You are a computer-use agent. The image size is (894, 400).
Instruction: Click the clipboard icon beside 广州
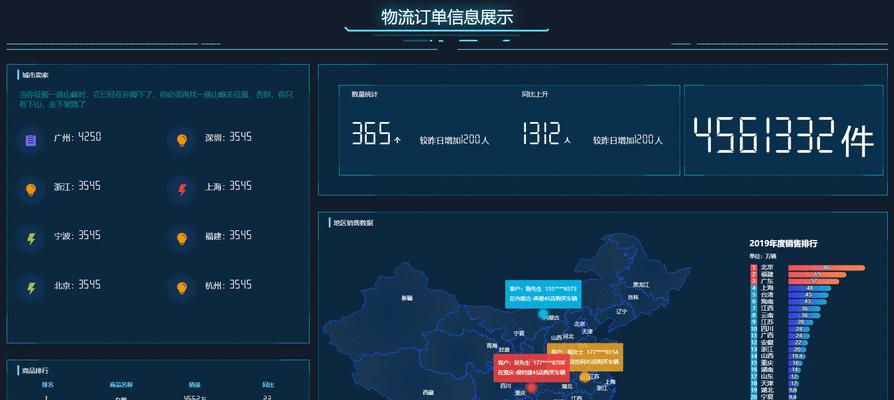pos(31,140)
